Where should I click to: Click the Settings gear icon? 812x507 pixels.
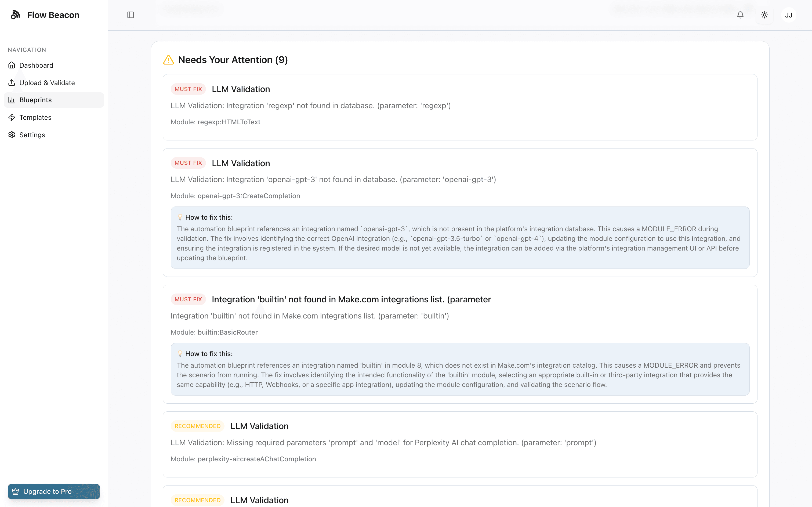click(x=12, y=135)
